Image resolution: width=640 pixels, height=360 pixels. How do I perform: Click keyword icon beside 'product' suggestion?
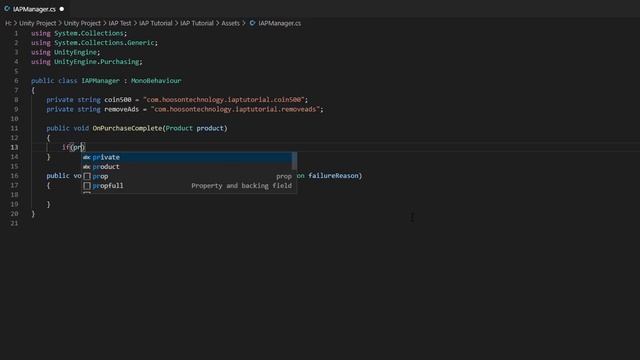(87, 167)
